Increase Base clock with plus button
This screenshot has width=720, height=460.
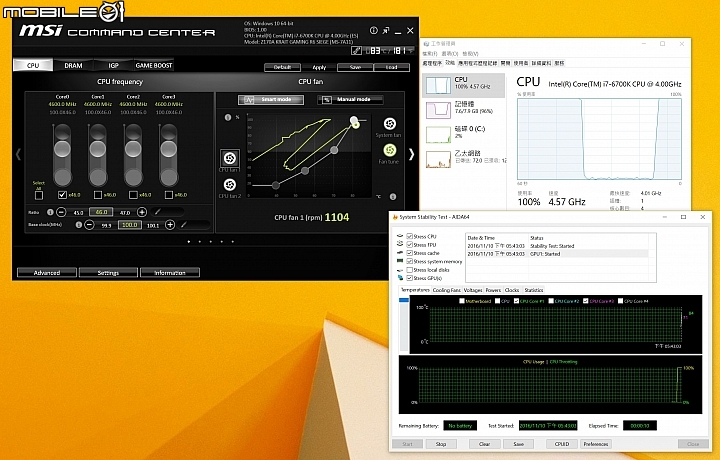170,225
